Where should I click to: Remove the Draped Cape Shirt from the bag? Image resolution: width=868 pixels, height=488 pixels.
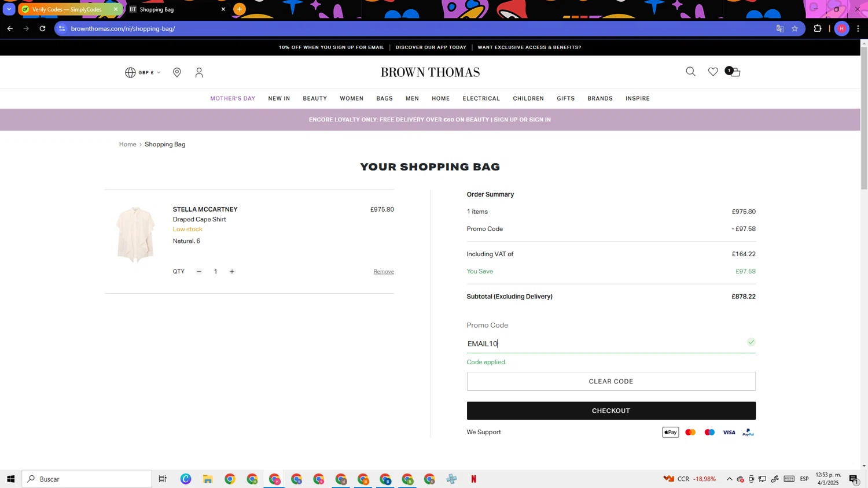384,272
